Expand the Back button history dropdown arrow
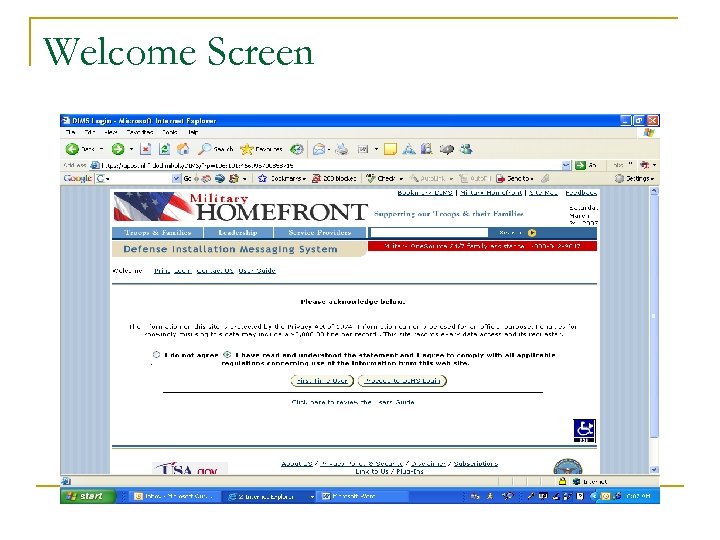The image size is (720, 540). 101,149
